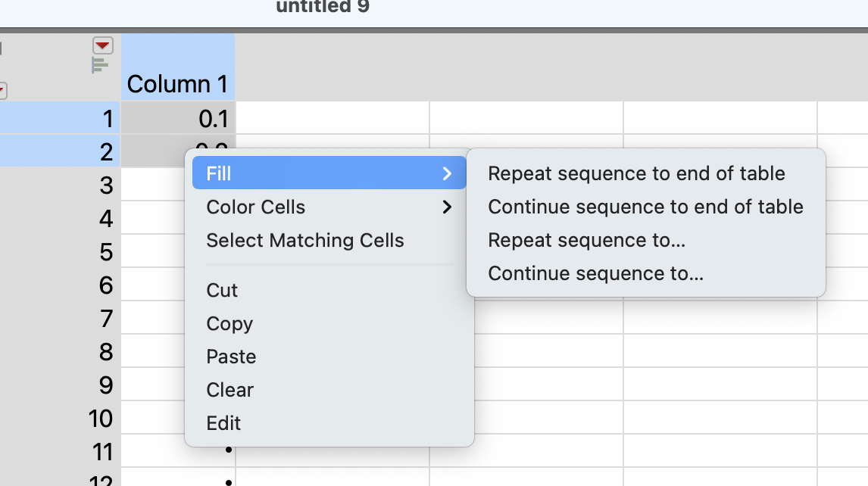Viewport: 868px width, 486px height.
Task: Open the red triangle menu above the row numbers
Action: [x=103, y=45]
